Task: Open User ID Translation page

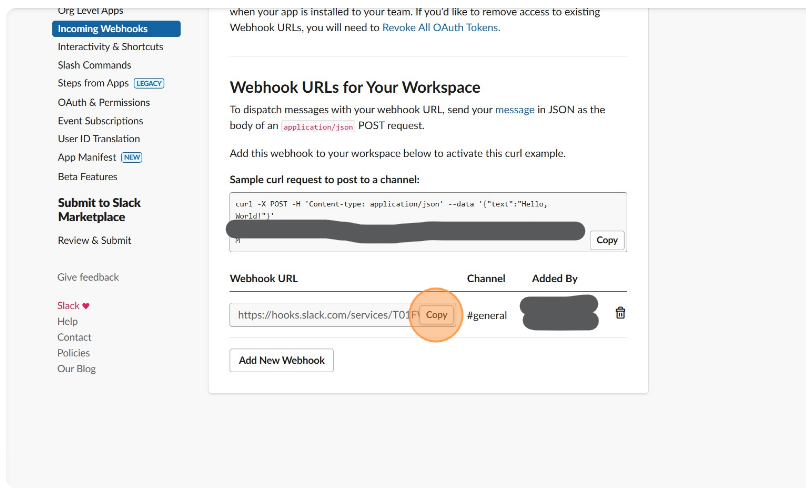Action: tap(99, 139)
